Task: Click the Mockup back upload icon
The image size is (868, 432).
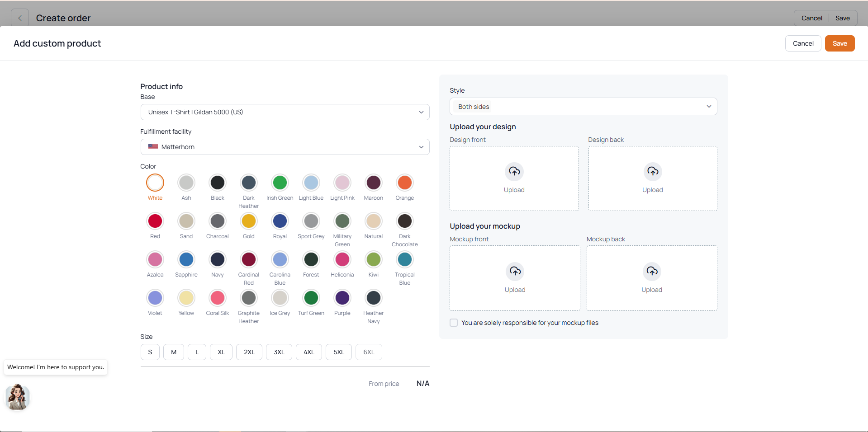Action: tap(652, 271)
